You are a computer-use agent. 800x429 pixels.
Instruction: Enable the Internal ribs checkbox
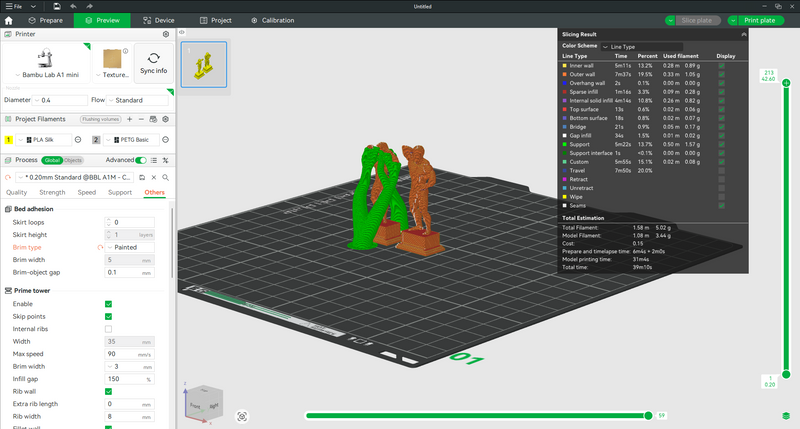pos(108,329)
